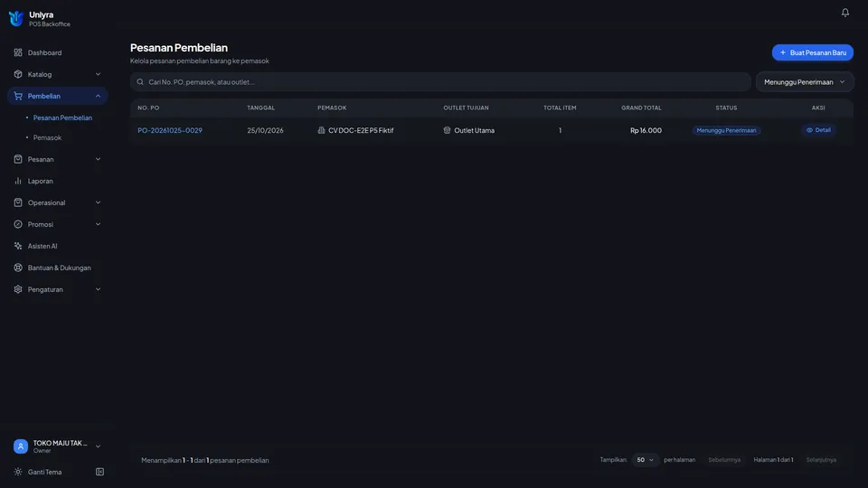
Task: Click the Dashboard grid icon
Action: pos(18,52)
